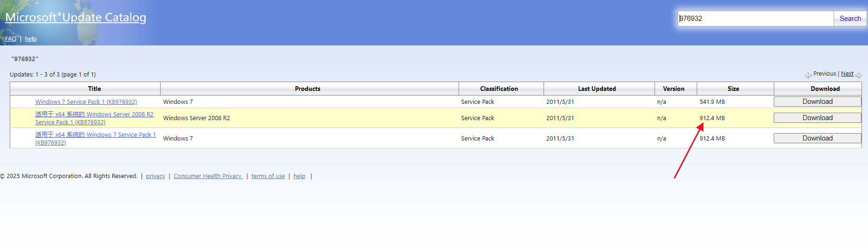
Task: Open the help link below the catalog title
Action: (x=31, y=39)
